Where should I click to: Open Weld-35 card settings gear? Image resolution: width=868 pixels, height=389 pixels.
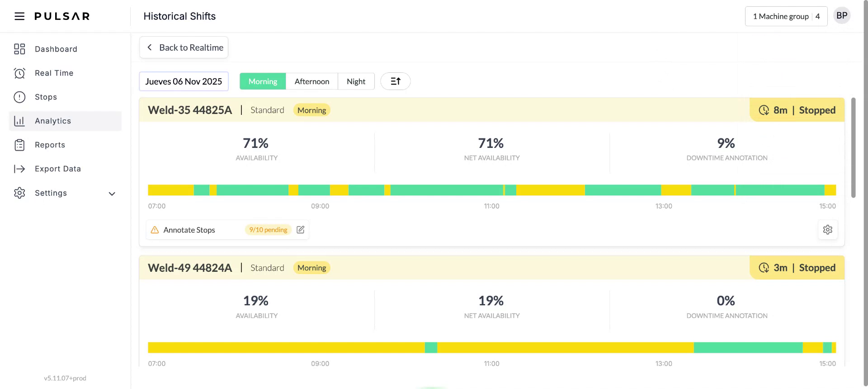(x=827, y=230)
